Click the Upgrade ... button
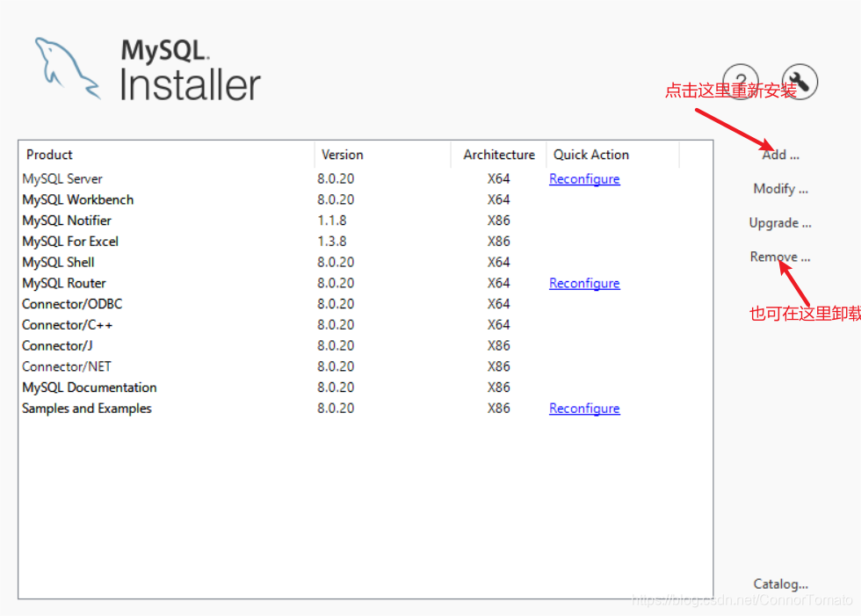861x616 pixels. (780, 223)
